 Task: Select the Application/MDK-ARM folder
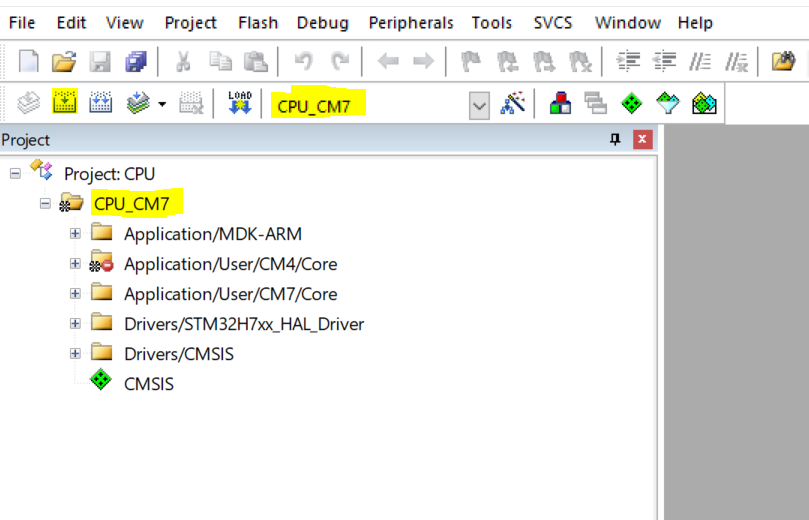coord(213,234)
